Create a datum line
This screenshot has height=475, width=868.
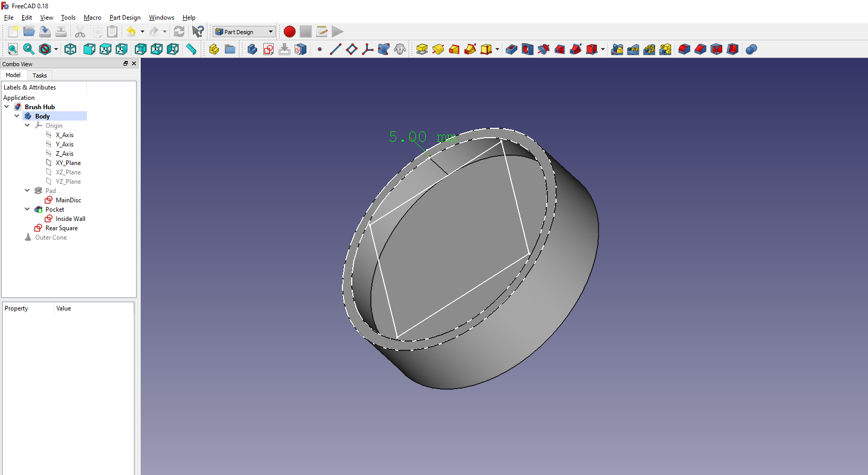click(336, 49)
